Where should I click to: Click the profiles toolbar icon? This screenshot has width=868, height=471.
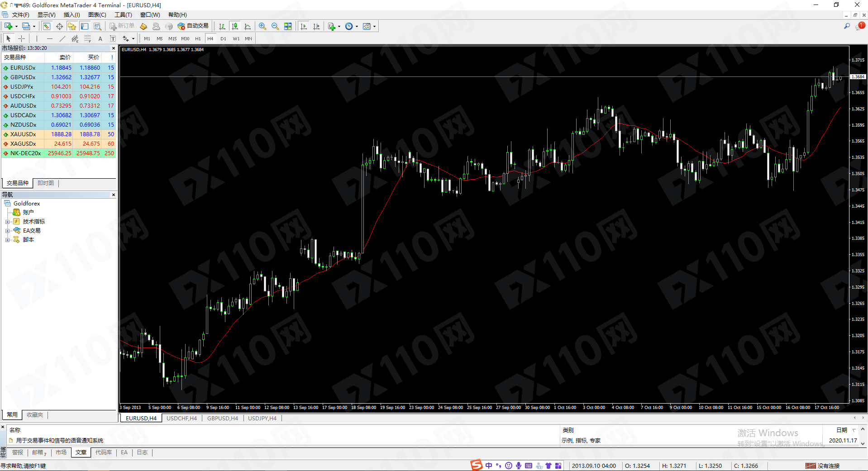click(x=26, y=26)
